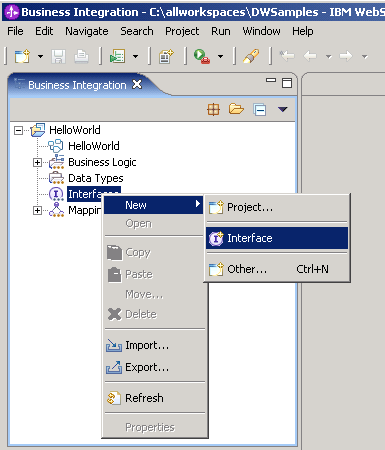This screenshot has height=450, width=385.
Task: Open the dropdown arrow beside New wizard icon
Action: pyautogui.click(x=40, y=56)
